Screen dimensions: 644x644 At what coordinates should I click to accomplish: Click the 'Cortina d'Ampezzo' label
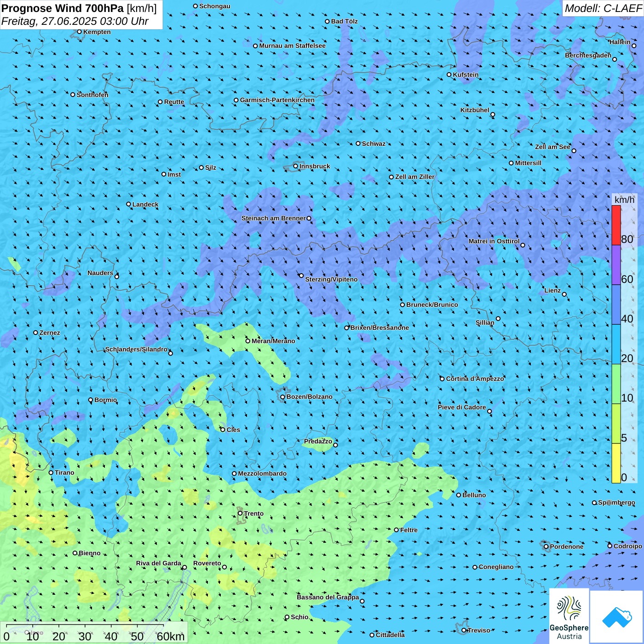tap(475, 379)
